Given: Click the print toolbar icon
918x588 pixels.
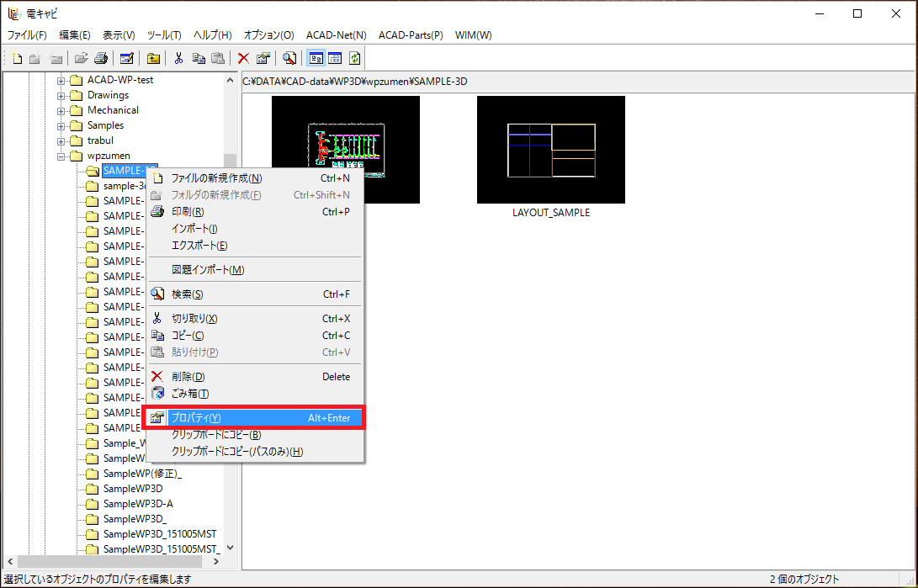Looking at the screenshot, I should coord(101,58).
